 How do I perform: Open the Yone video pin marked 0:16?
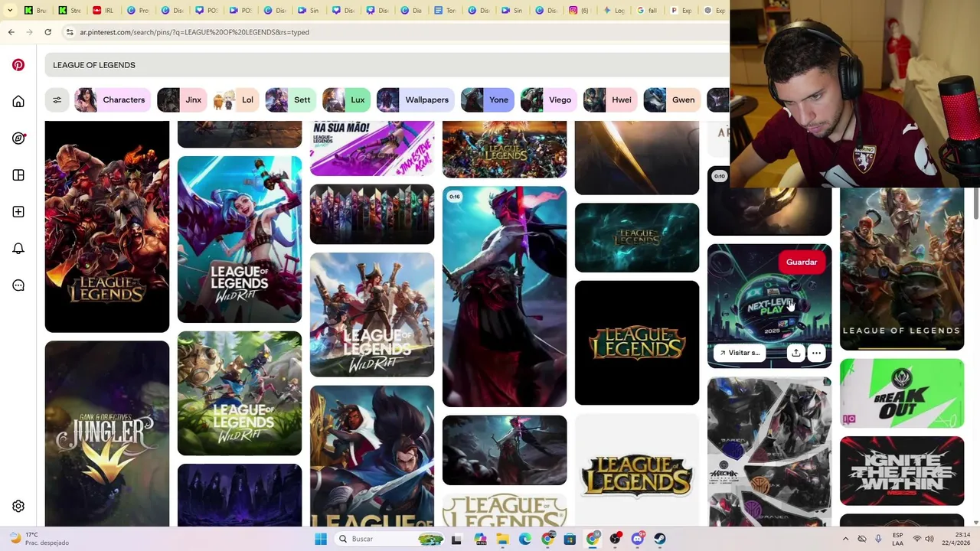(x=505, y=297)
